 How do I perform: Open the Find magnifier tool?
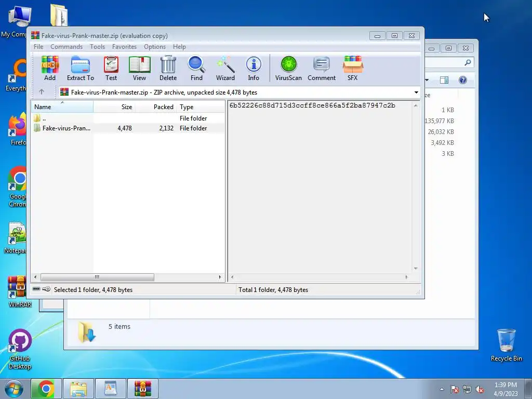196,68
